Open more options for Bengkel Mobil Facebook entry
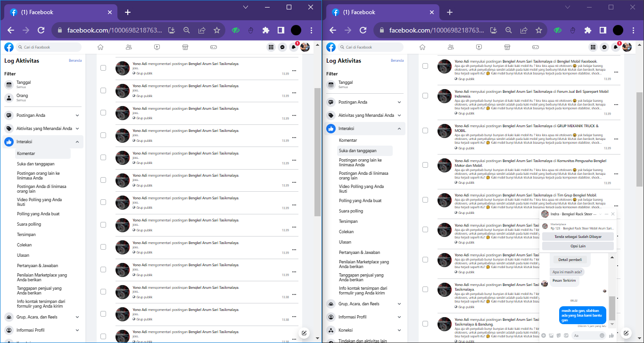The width and height of the screenshot is (644, 343). coord(616,72)
